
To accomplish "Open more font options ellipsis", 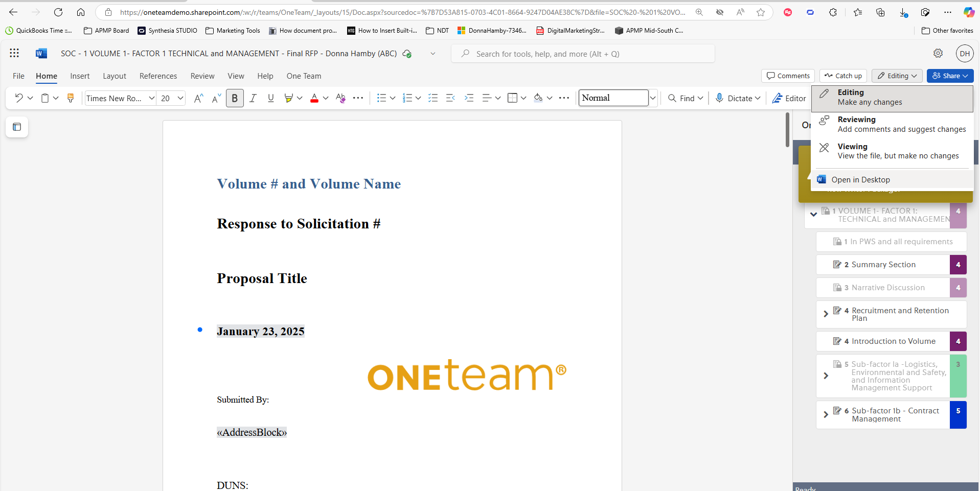I will (358, 98).
